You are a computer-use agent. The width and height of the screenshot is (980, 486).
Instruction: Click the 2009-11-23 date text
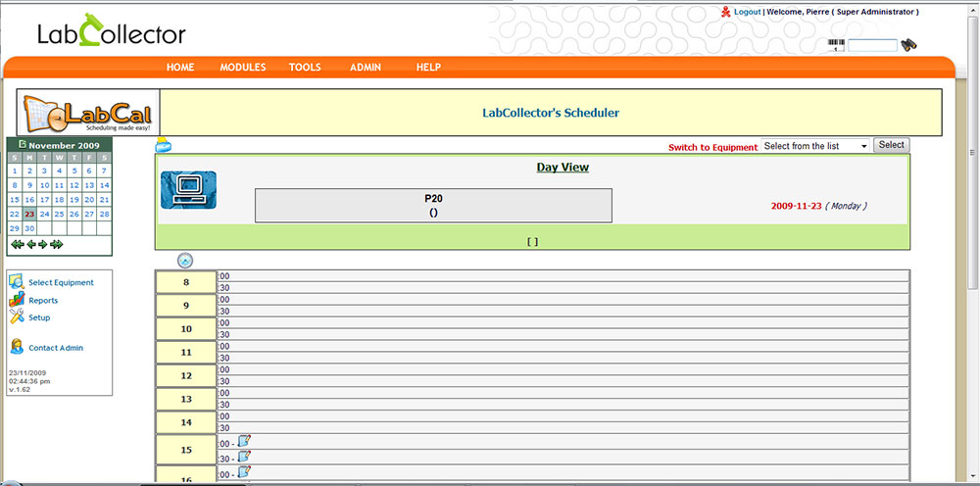point(796,206)
